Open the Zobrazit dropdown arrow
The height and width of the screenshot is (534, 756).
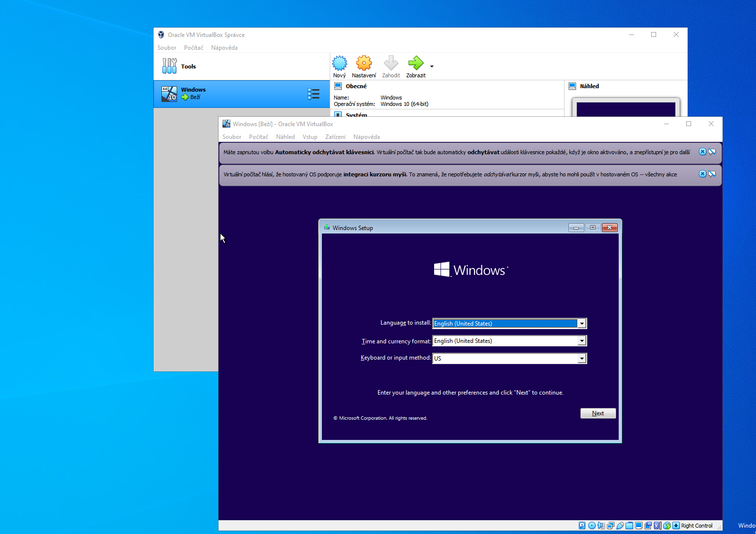[432, 66]
